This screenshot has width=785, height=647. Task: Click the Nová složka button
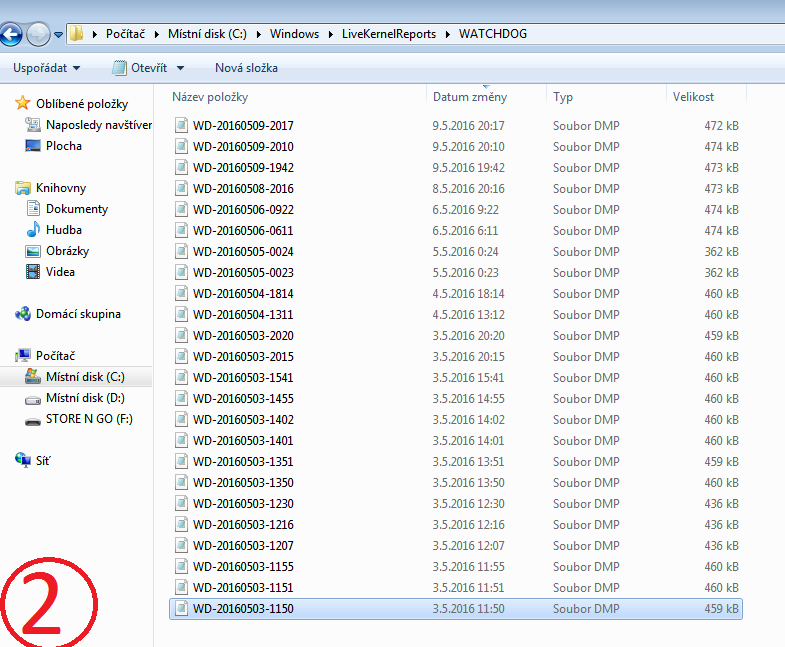pyautogui.click(x=246, y=68)
